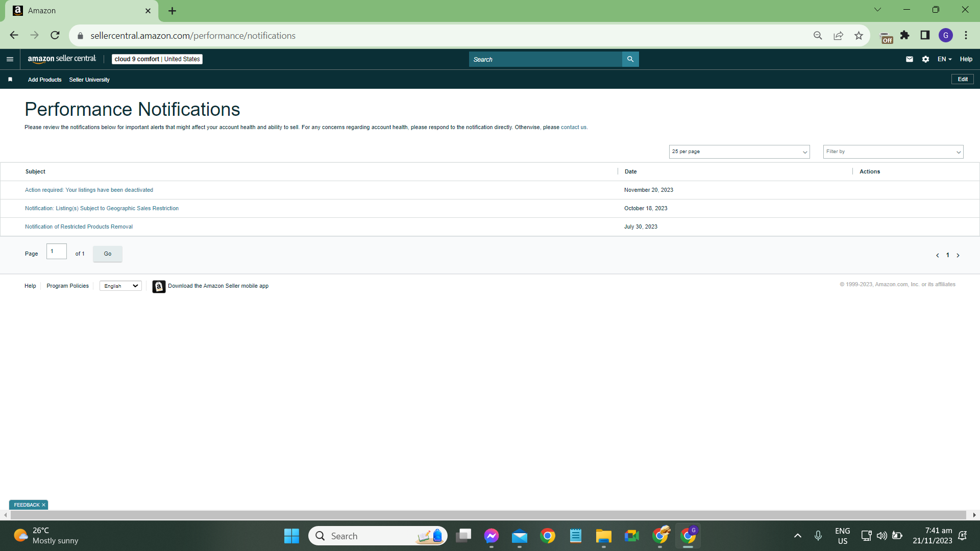
Task: Go to previous page with left chevron
Action: coord(938,256)
